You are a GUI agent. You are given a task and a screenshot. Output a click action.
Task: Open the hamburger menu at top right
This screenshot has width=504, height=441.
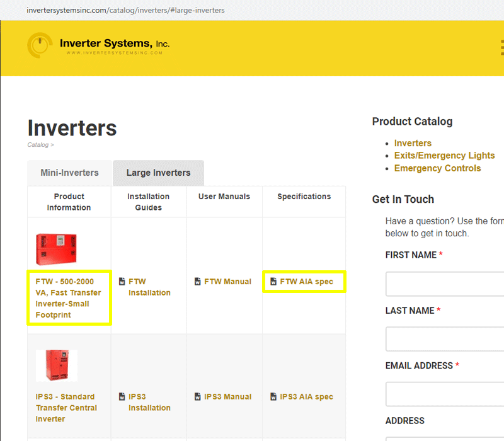pos(501,47)
